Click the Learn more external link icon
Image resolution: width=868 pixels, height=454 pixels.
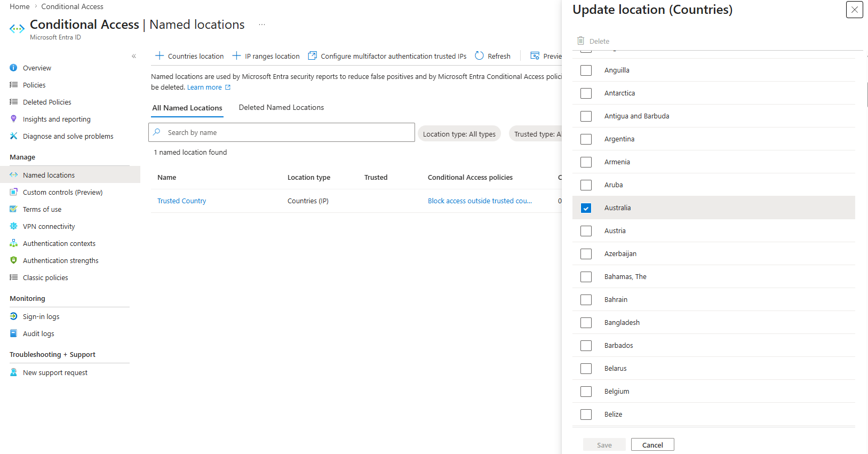[x=228, y=87]
